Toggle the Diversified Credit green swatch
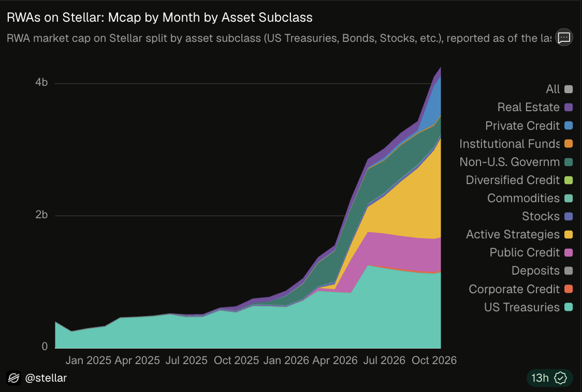Image resolution: width=582 pixels, height=392 pixels. click(x=568, y=180)
